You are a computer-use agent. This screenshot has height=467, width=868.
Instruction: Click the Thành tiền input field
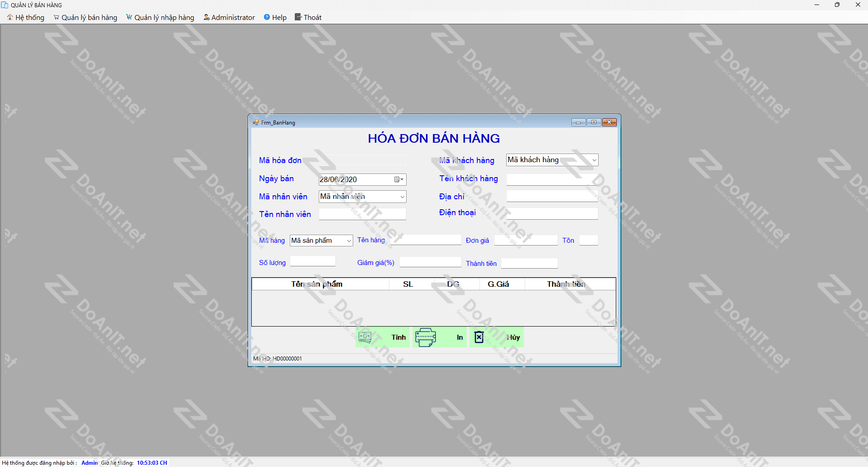[529, 263]
